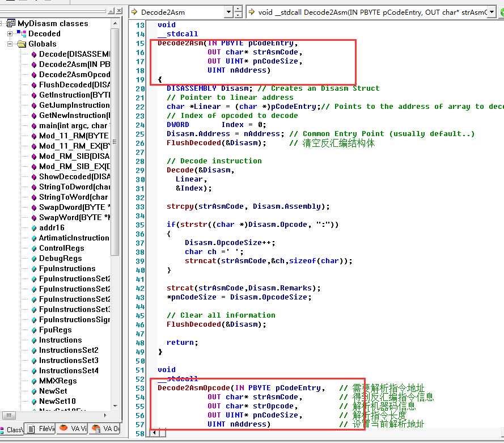Collapse the Globals folder node

[10, 44]
